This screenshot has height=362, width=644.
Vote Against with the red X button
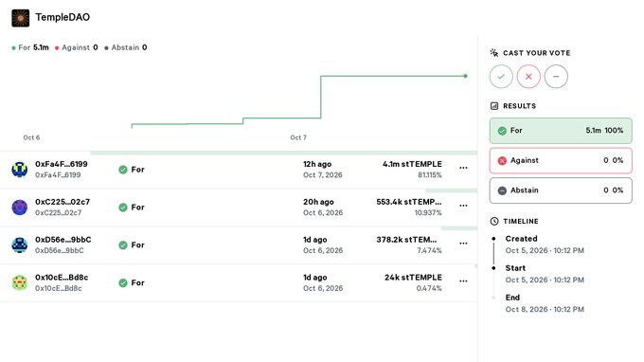(x=528, y=77)
